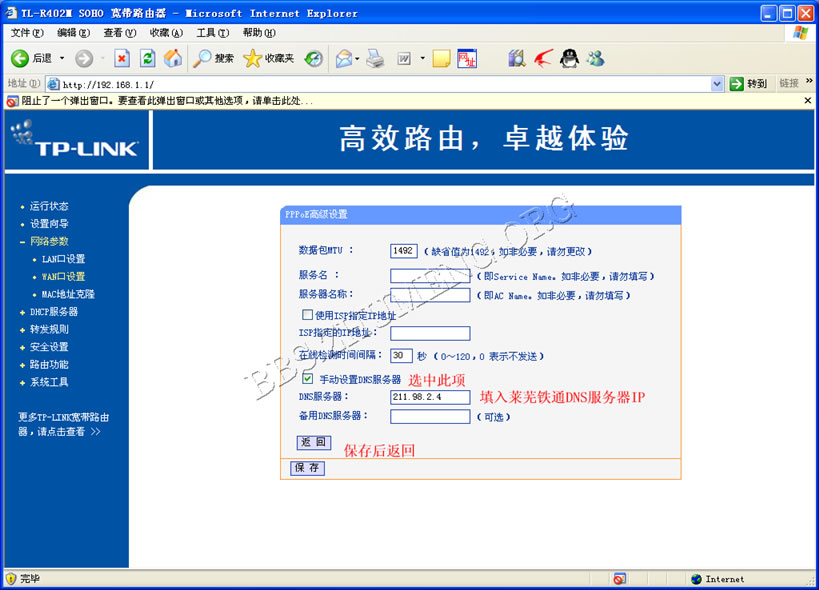Open the History toolbar icon

(x=313, y=58)
